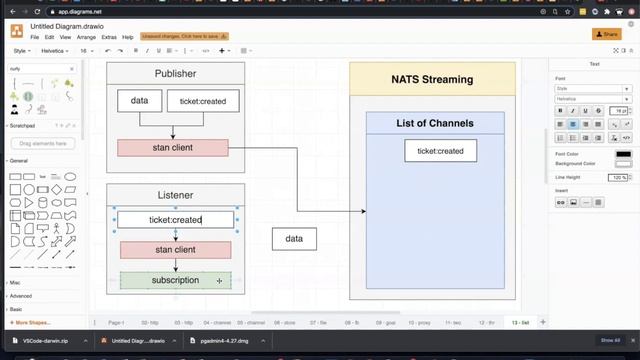Insert an image via picture icon
640x360 pixels.
coord(573,202)
